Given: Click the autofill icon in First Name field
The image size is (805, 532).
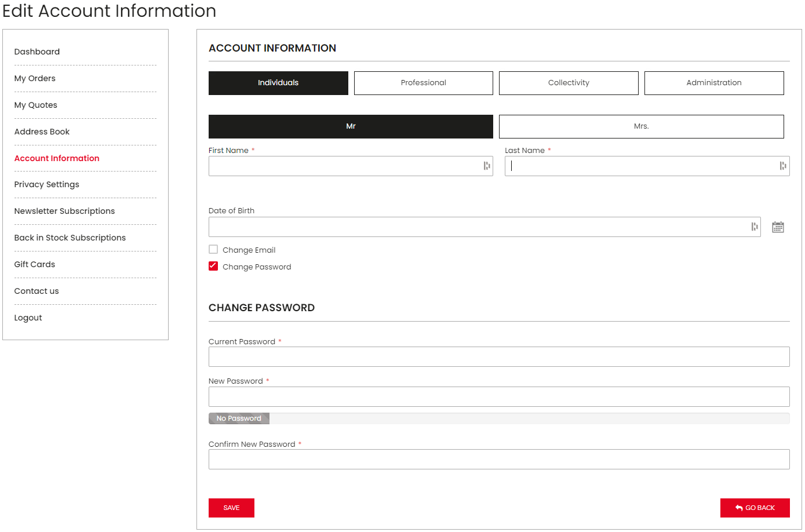Looking at the screenshot, I should coord(487,166).
